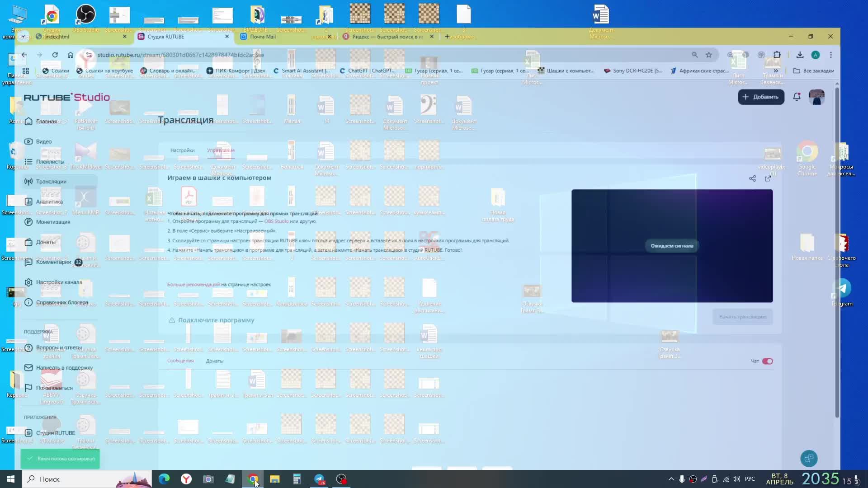This screenshot has width=868, height=488.
Task: Open stream in new window icon
Action: (x=768, y=178)
